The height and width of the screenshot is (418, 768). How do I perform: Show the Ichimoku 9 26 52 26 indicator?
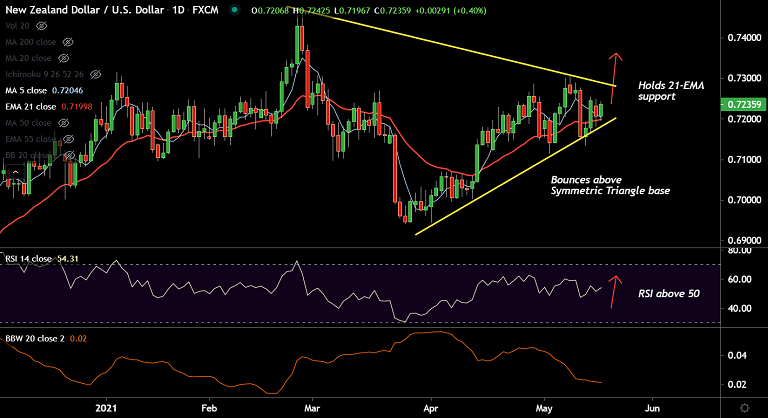(96, 74)
